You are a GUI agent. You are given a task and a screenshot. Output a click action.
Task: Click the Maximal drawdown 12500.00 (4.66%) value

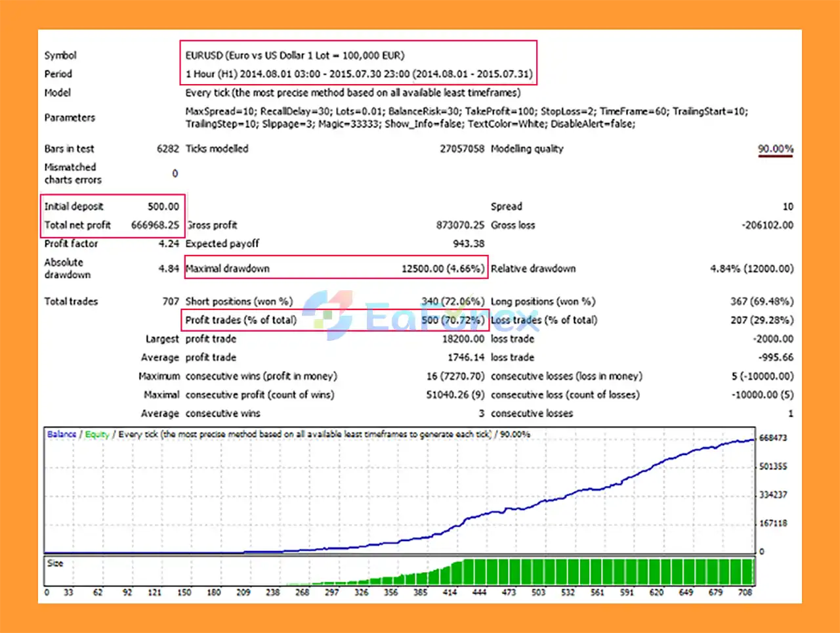click(442, 269)
